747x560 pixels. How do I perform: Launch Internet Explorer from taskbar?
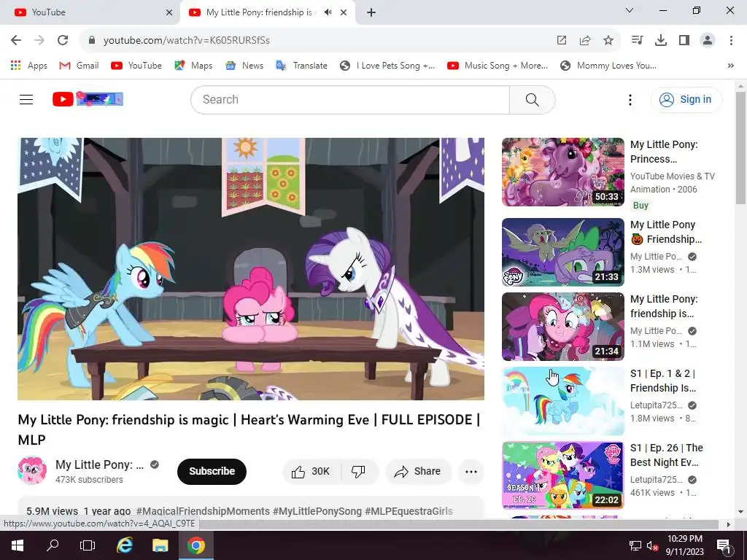(125, 545)
